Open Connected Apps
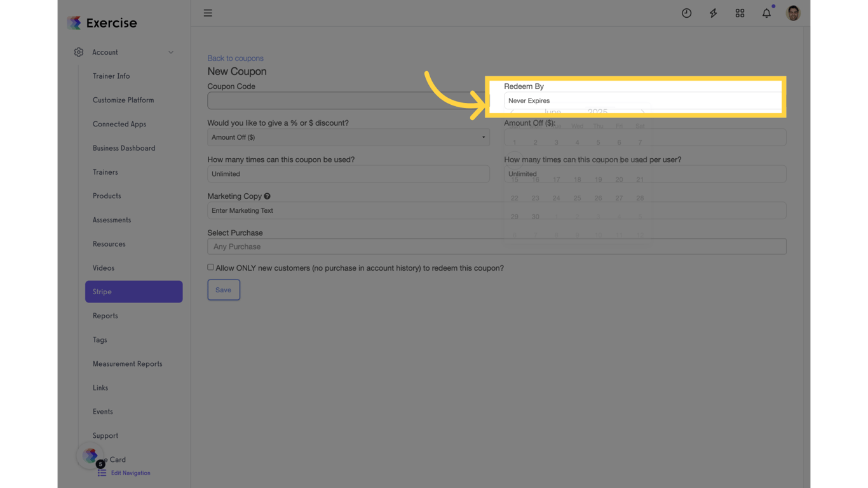 click(x=119, y=124)
